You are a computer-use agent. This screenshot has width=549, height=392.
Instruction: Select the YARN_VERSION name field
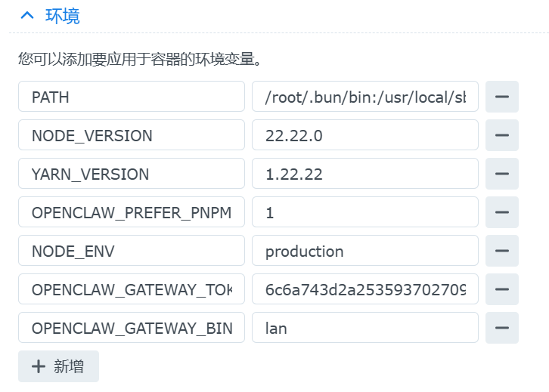132,174
